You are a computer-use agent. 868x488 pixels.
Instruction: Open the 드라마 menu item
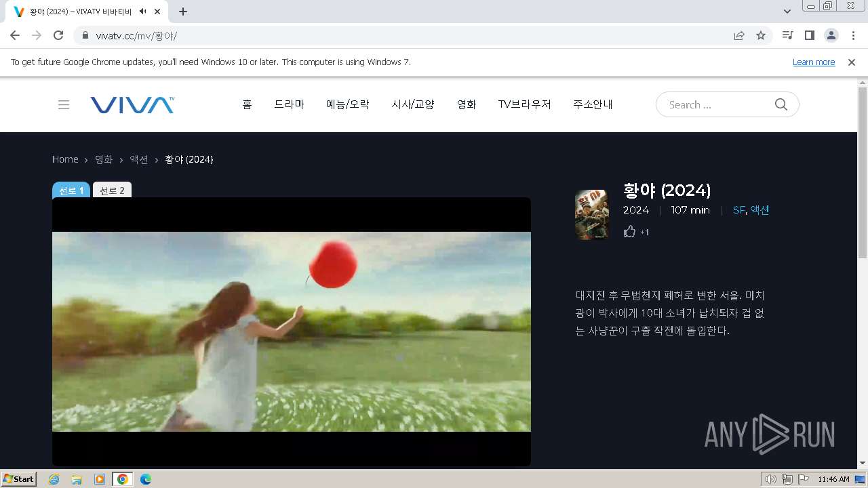click(x=289, y=104)
